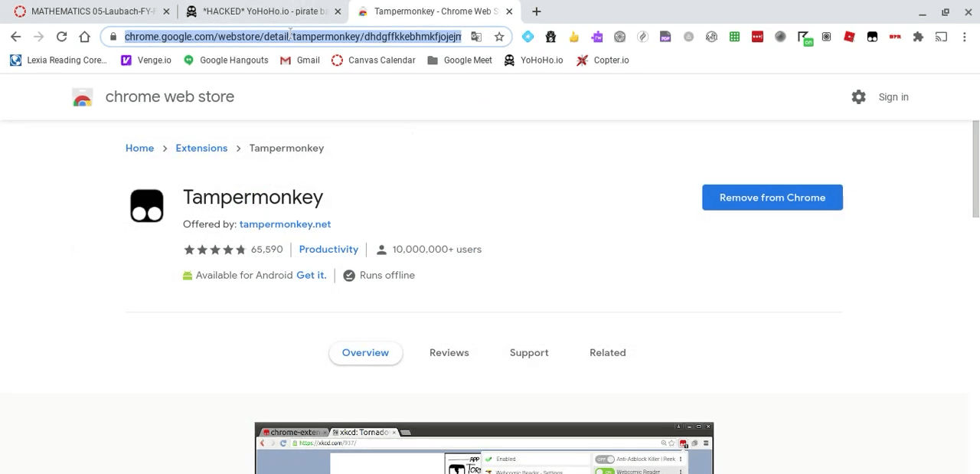
Task: Click the extension icon with green 'on' badge
Action: [805, 38]
